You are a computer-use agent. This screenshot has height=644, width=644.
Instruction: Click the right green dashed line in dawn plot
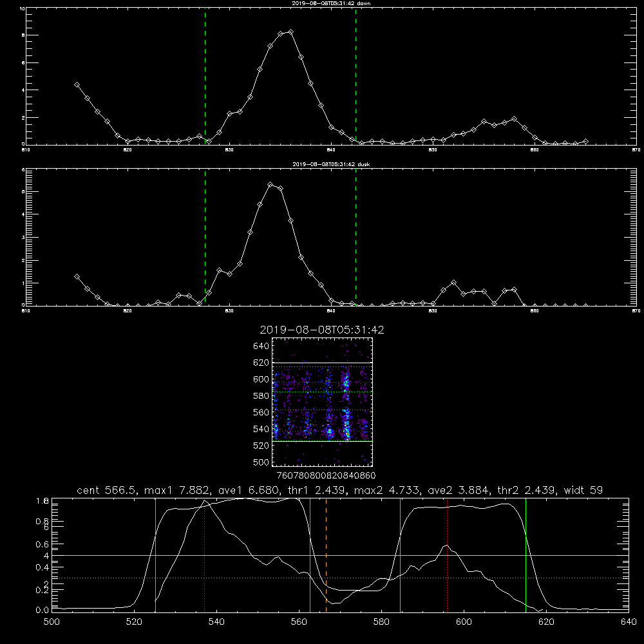point(355,77)
